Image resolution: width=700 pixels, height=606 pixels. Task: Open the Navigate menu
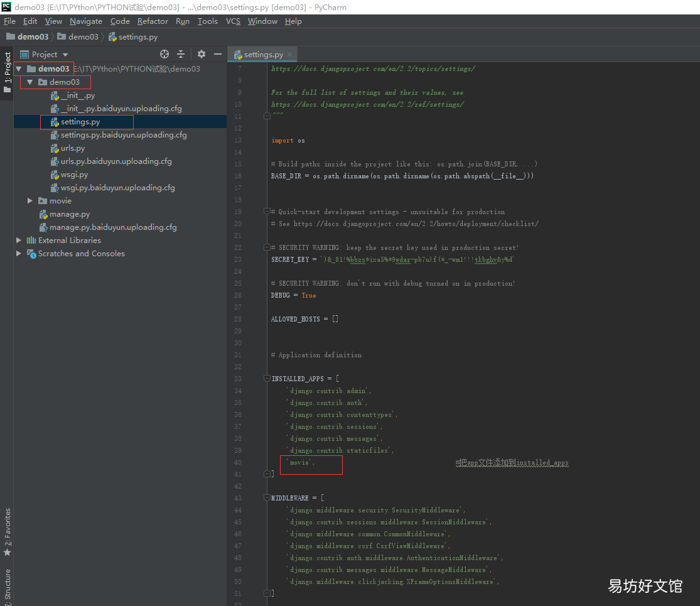(86, 21)
